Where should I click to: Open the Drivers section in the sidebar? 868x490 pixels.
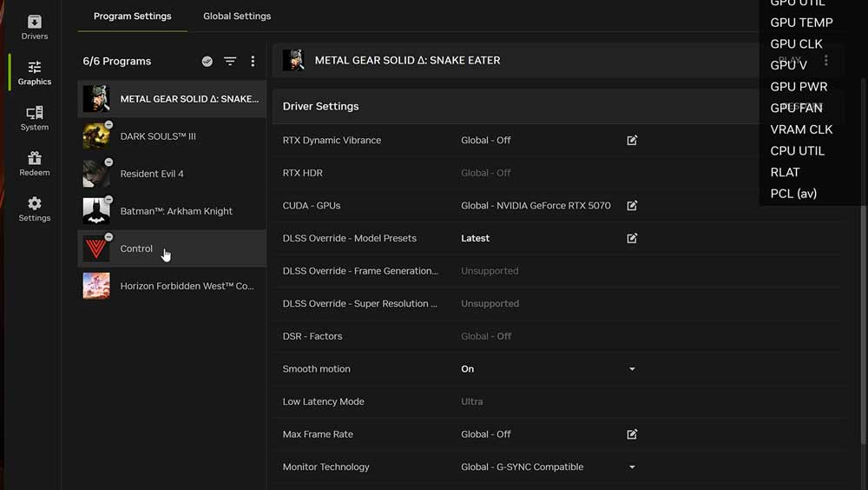click(x=35, y=26)
